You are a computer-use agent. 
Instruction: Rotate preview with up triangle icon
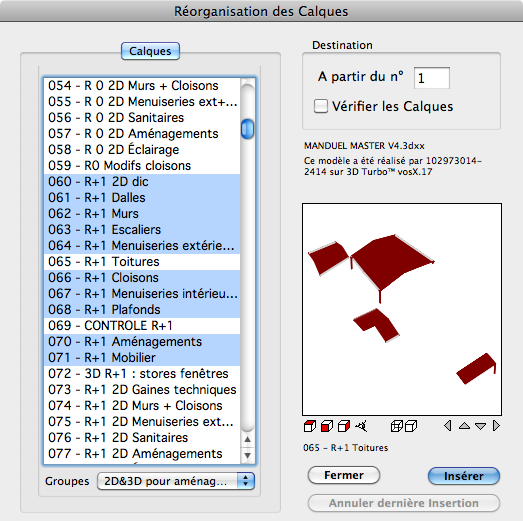pyautogui.click(x=464, y=426)
